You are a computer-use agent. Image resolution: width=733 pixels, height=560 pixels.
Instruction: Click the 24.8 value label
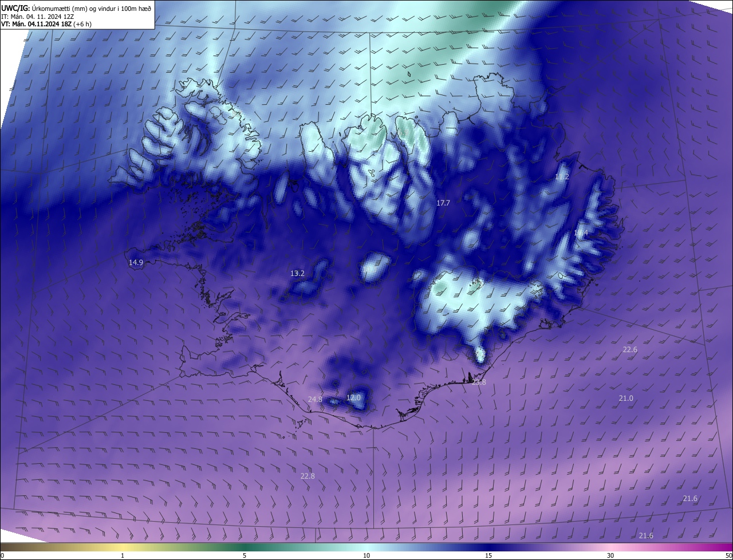(315, 400)
